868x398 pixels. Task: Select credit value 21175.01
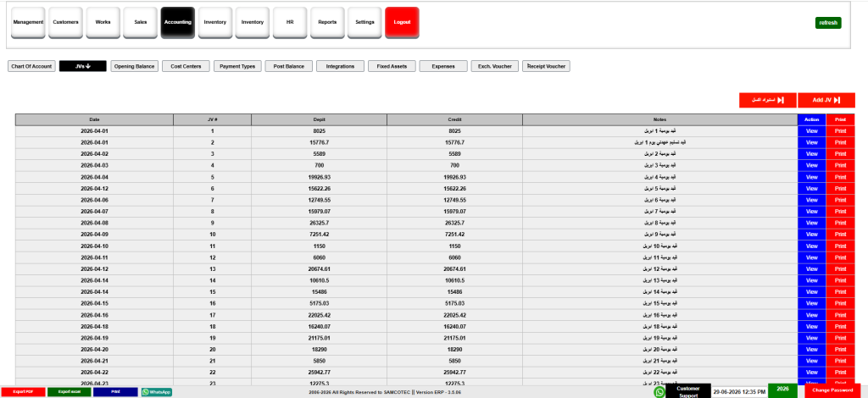454,338
